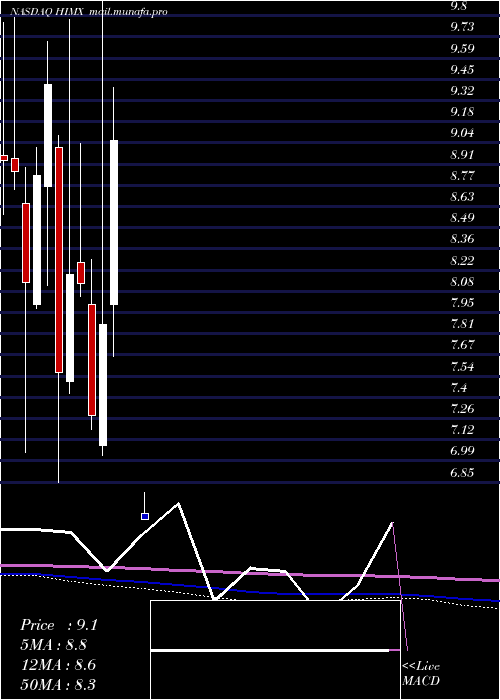Click the last tall white candlestick body
This screenshot has width=500, height=700.
click(114, 222)
